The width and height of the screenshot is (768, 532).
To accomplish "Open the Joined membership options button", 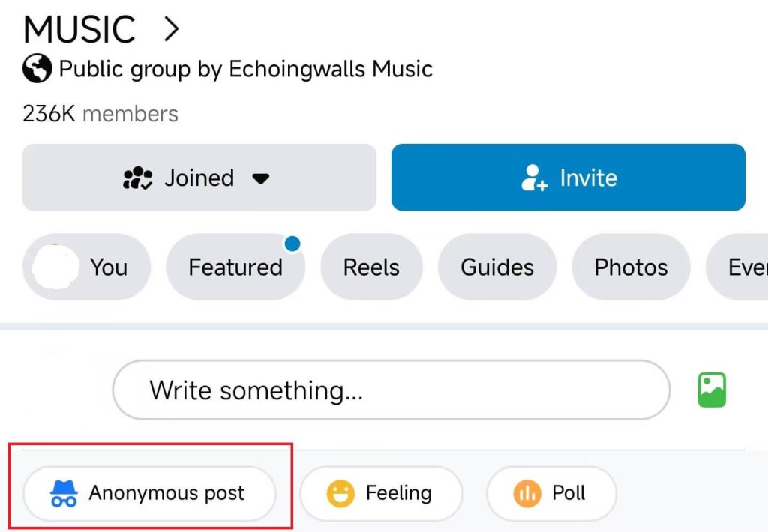I will [x=199, y=177].
